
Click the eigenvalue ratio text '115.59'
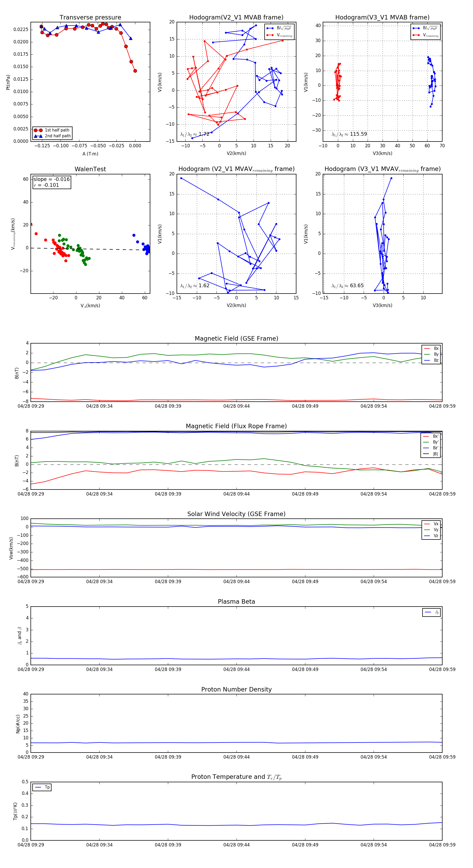(358, 134)
